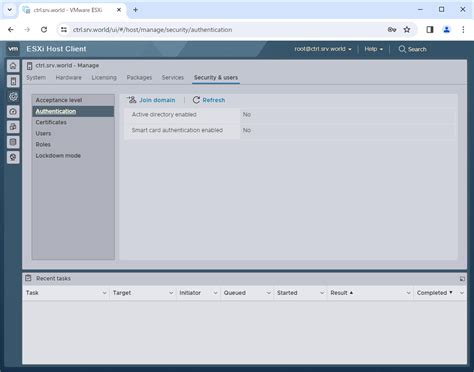Image resolution: width=474 pixels, height=372 pixels.
Task: Switch to the Licensing tab
Action: click(104, 77)
